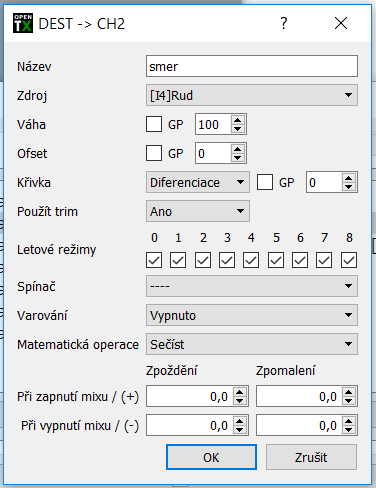The width and height of the screenshot is (376, 488).
Task: Enable the GP checkbox for Ofset
Action: (x=154, y=153)
